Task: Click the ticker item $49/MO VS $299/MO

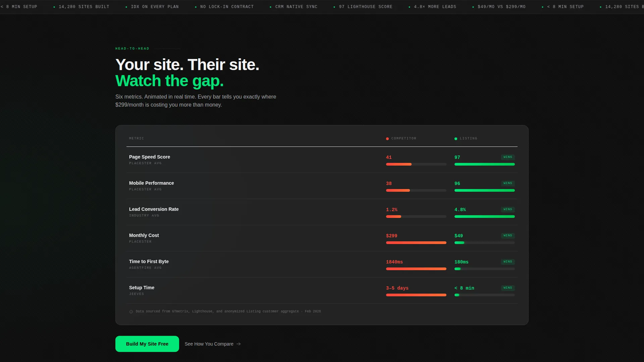Action: [501, 7]
